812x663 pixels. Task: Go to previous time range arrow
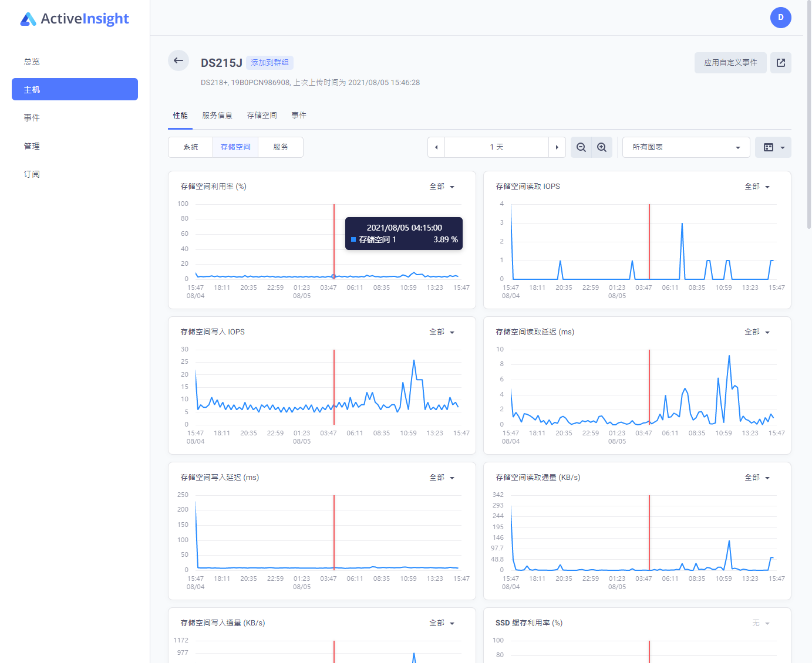[x=436, y=147]
